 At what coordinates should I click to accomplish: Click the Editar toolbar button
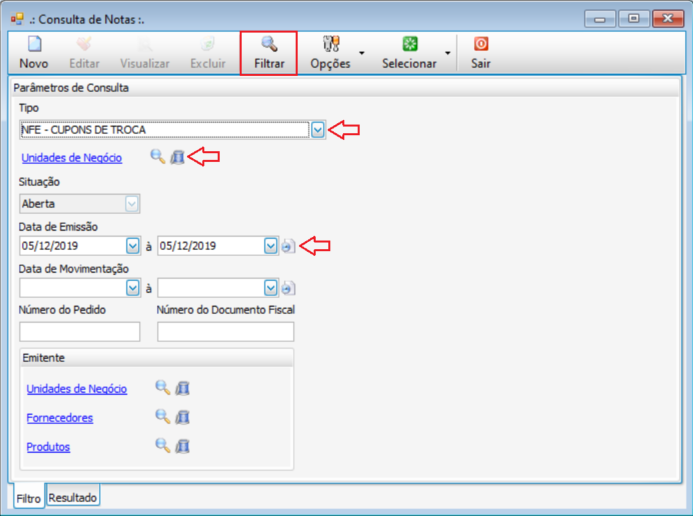click(84, 53)
